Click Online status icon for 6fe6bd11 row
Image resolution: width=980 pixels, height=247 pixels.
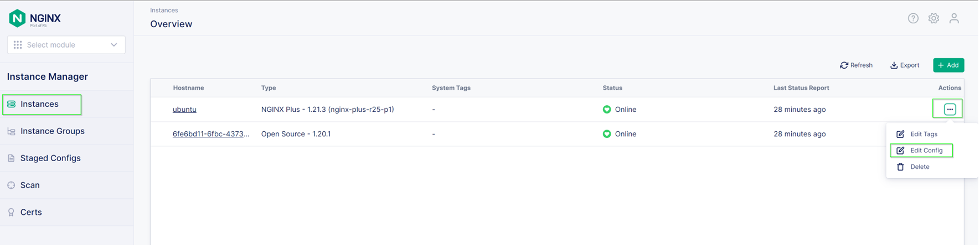pyautogui.click(x=607, y=134)
